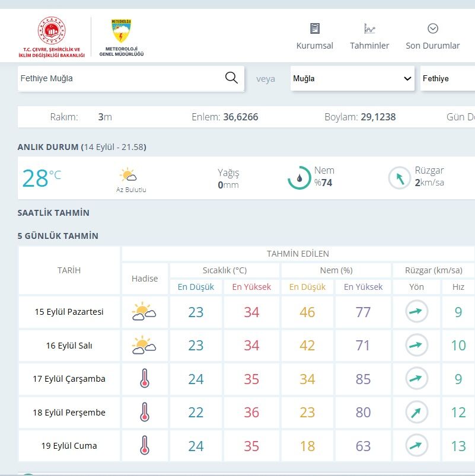The width and height of the screenshot is (475, 476).
Task: Click the search magnifier icon
Action: [x=231, y=78]
